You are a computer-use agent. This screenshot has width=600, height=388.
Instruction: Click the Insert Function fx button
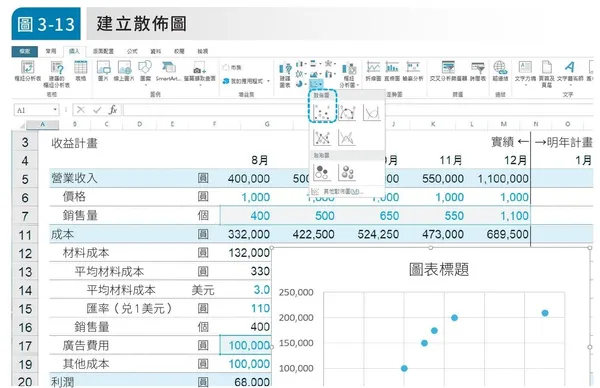(x=112, y=110)
